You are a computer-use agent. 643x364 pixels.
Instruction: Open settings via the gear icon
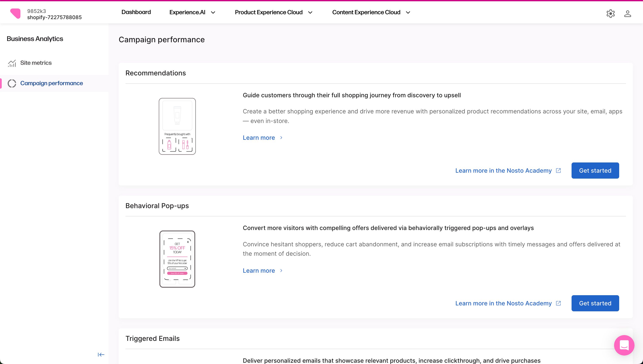point(610,14)
